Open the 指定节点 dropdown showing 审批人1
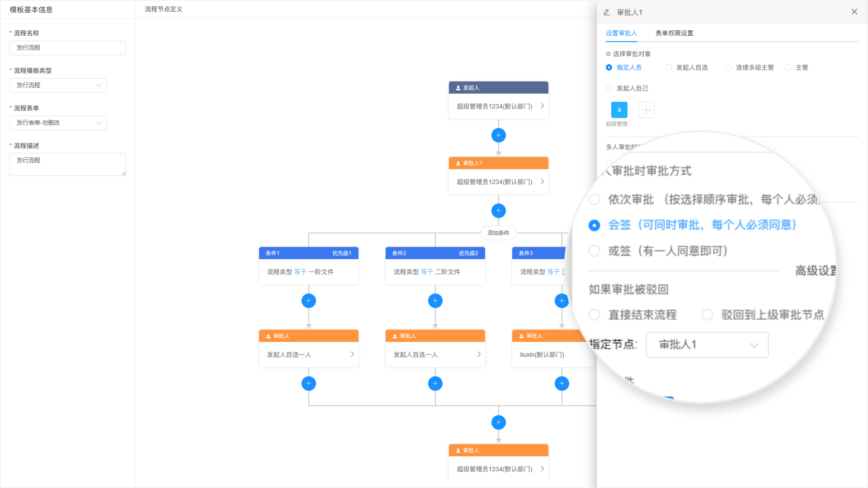 (x=707, y=345)
